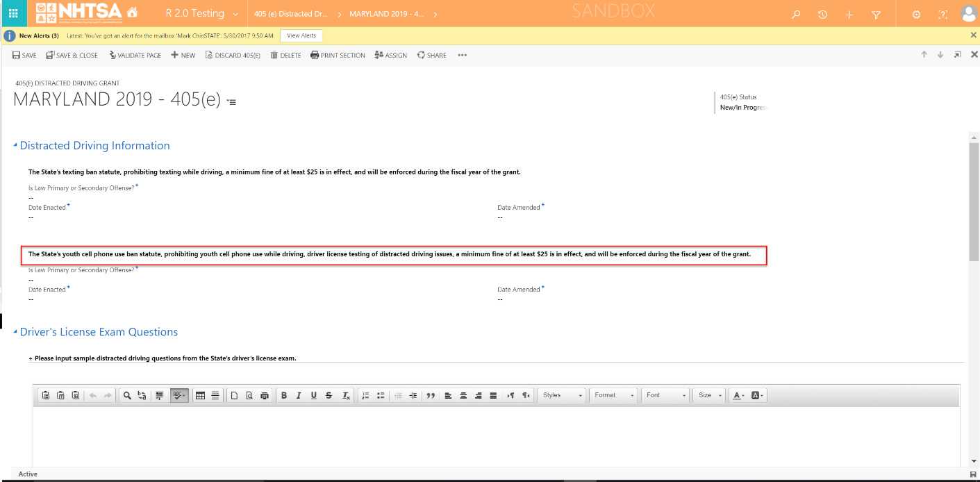Open the Styles dropdown in the editor

pos(562,395)
